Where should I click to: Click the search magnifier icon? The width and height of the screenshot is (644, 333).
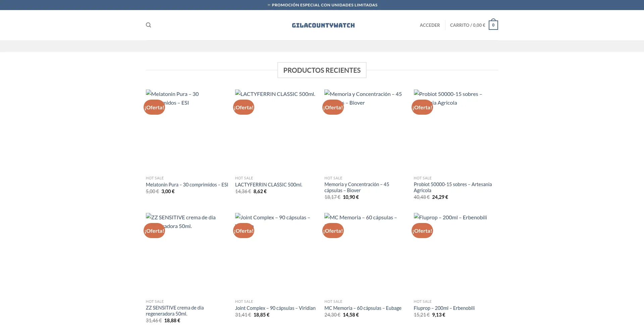pyautogui.click(x=148, y=25)
